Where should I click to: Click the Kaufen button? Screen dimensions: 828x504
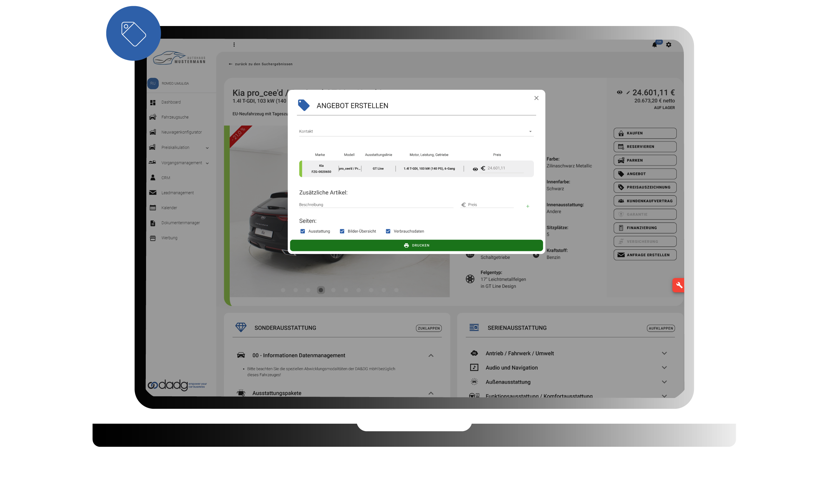(645, 133)
